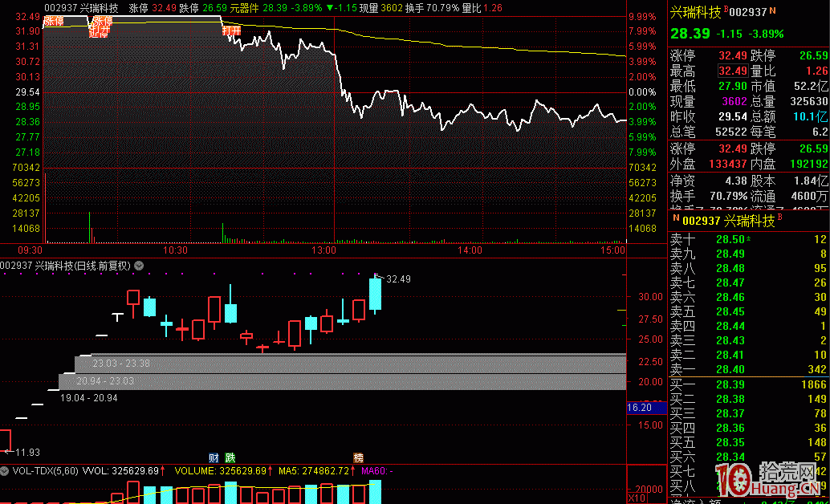
Task: Click the 09:30 time axis label
Action: pyautogui.click(x=30, y=250)
